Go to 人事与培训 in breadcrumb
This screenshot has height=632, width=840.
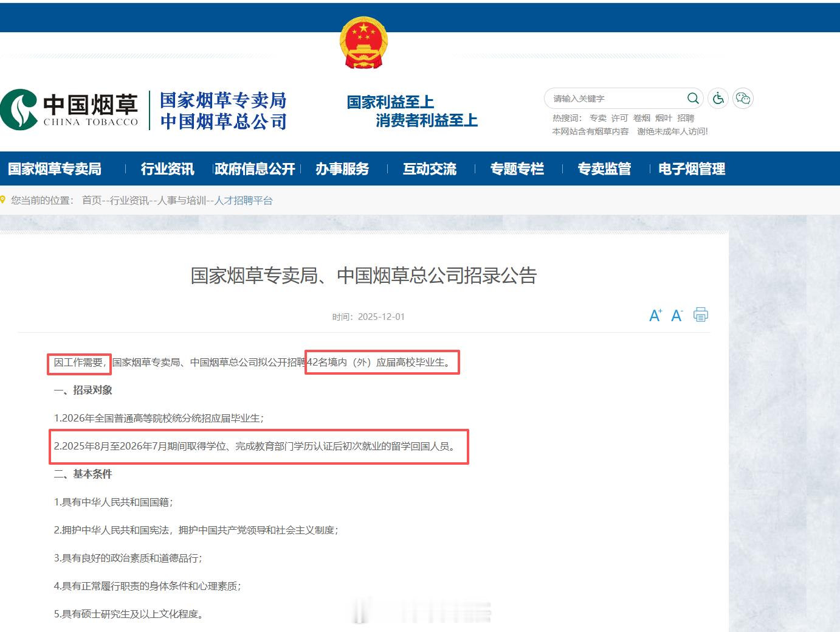182,200
